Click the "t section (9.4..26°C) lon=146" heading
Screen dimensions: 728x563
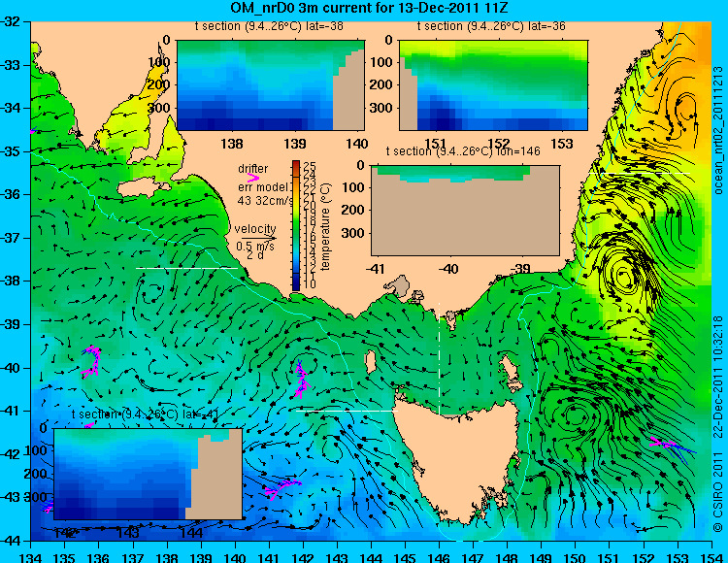pos(463,150)
